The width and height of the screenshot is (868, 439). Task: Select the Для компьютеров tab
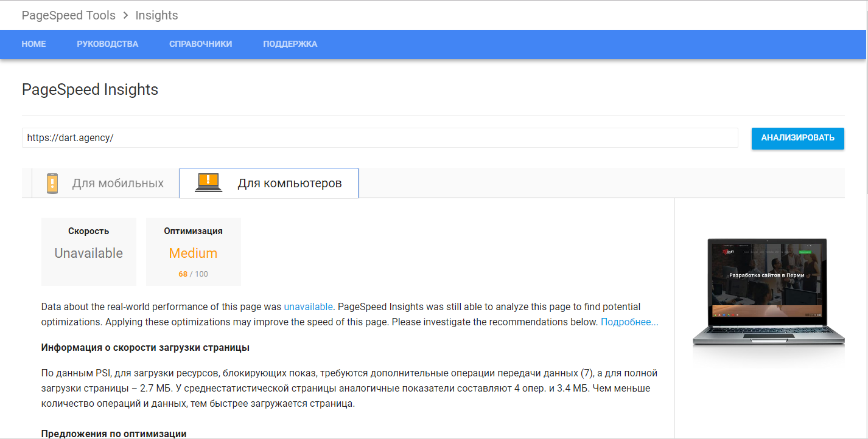pos(269,183)
